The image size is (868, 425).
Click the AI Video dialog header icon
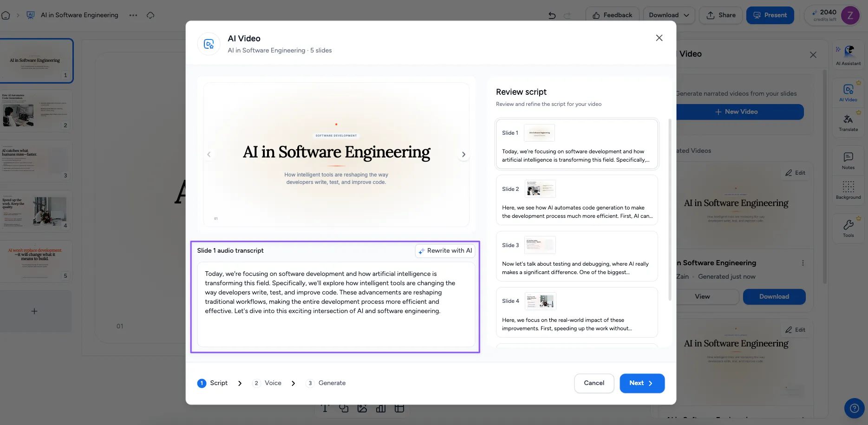209,44
